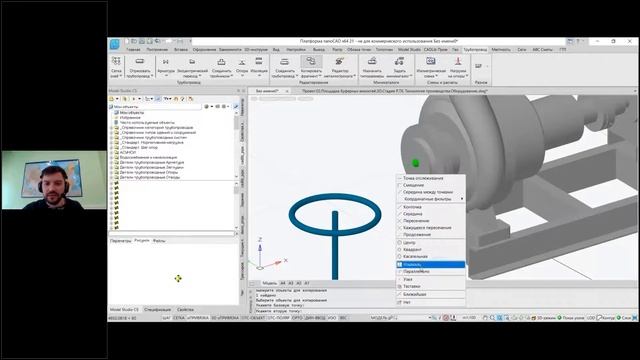Open the Без имени0 drawing tab
Screen dimensions: 640x360
pos(267,91)
